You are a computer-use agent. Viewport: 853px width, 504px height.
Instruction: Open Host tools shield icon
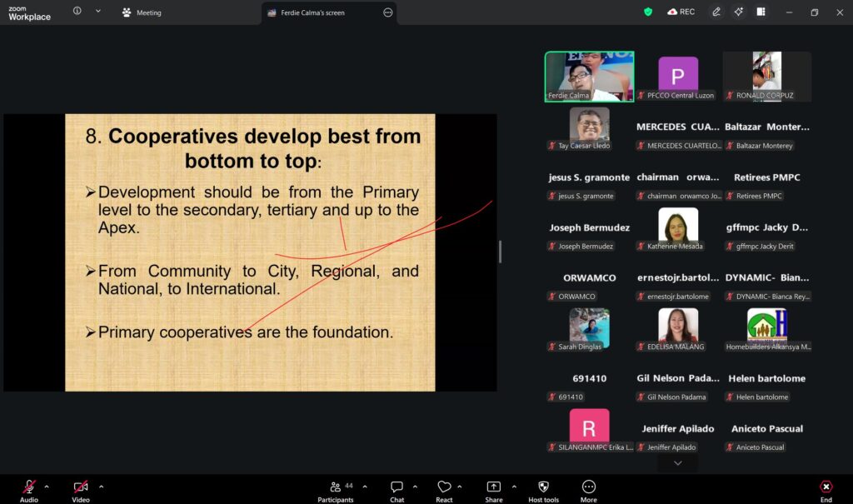click(x=544, y=487)
